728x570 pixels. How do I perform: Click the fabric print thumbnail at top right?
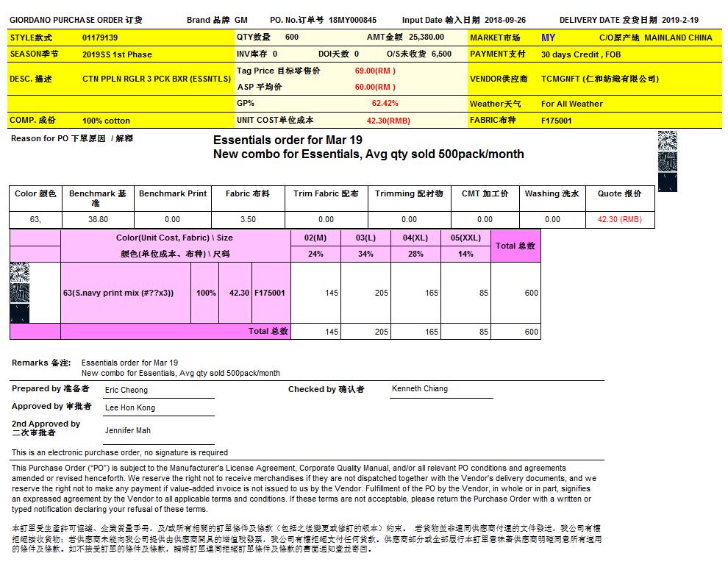[667, 161]
